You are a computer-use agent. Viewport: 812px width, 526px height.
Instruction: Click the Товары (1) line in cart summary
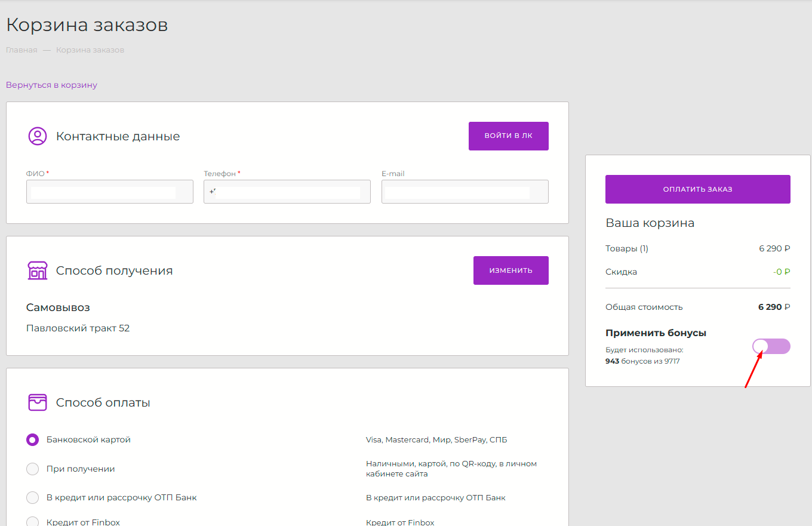(x=627, y=248)
